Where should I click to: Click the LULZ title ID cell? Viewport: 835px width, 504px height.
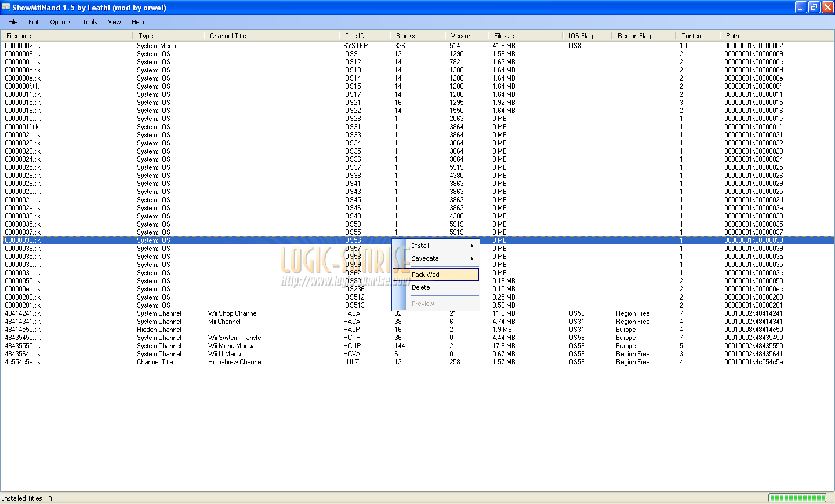(x=351, y=362)
